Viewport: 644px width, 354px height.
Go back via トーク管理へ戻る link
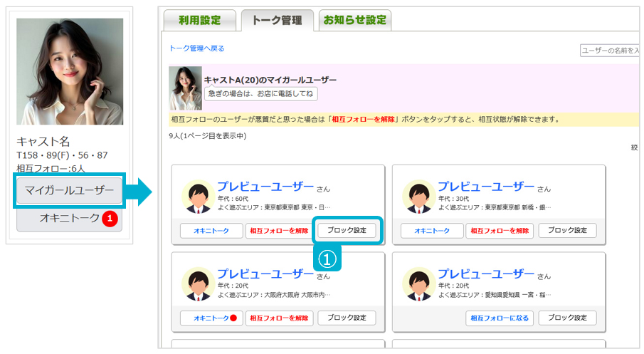(x=196, y=48)
